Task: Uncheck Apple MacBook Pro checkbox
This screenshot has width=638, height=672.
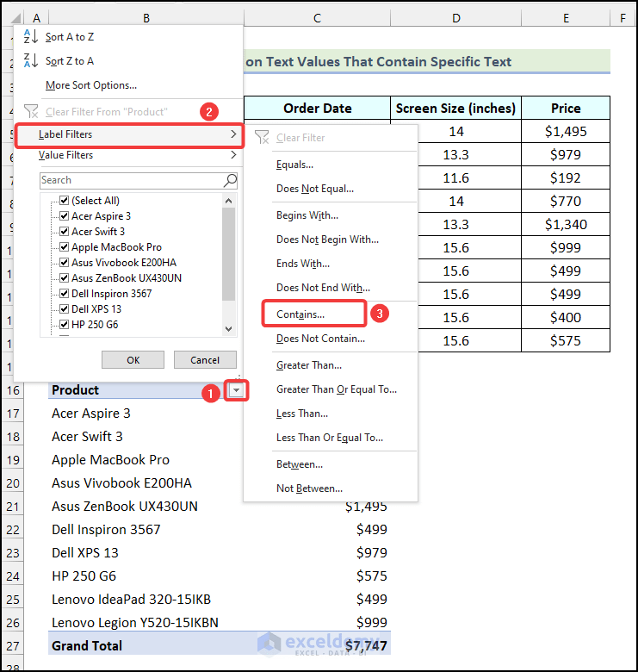Action: tap(65, 247)
